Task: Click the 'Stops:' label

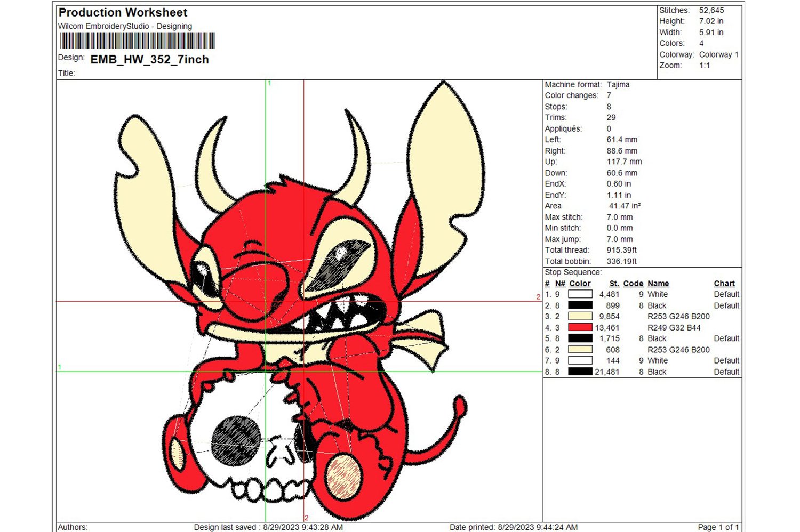Action: pyautogui.click(x=556, y=107)
